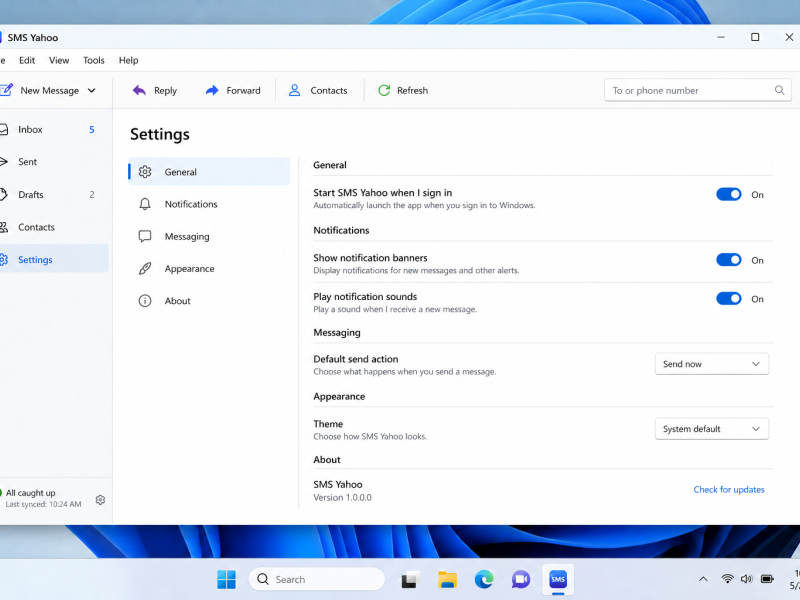Click the green Refresh icon
The width and height of the screenshot is (800, 600).
[384, 90]
